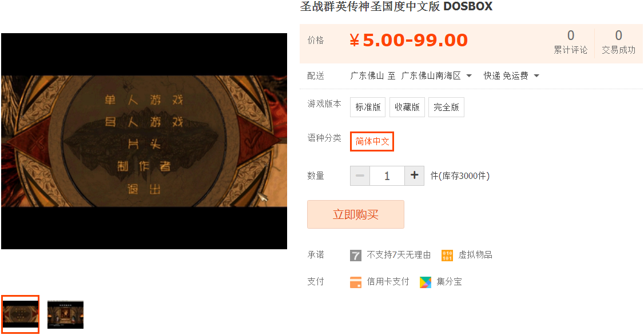Select the second dark screenshot thumbnail
The height and width of the screenshot is (335, 644).
coord(65,314)
